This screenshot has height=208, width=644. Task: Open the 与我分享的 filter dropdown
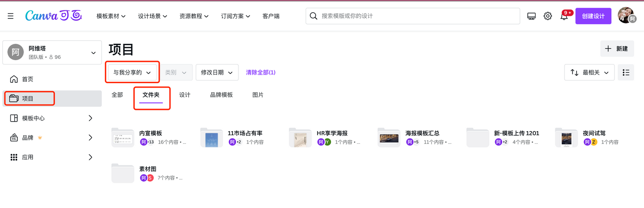pyautogui.click(x=132, y=72)
